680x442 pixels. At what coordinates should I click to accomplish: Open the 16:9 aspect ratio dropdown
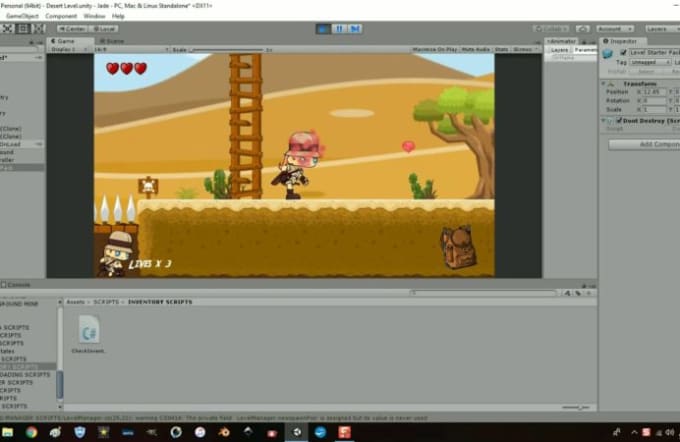point(131,49)
